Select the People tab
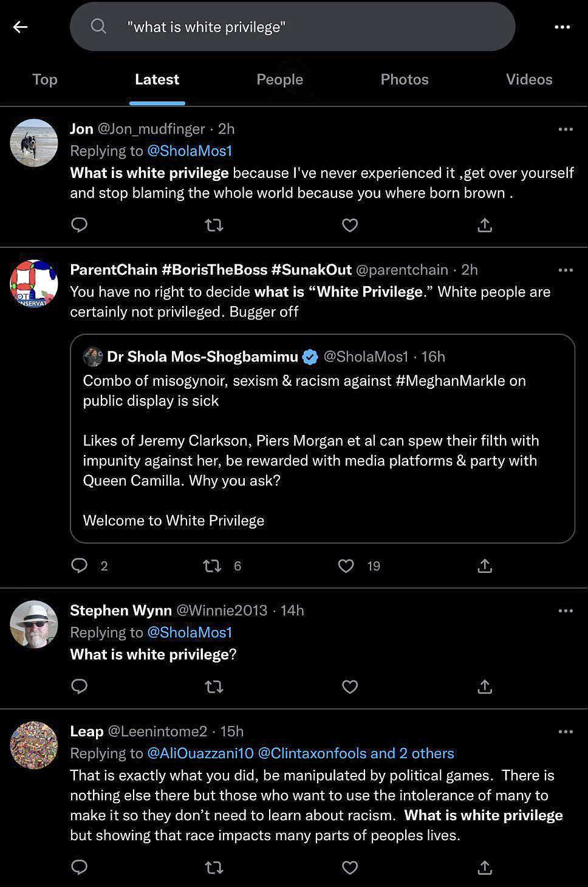Viewport: 588px width, 887px height. pyautogui.click(x=279, y=80)
